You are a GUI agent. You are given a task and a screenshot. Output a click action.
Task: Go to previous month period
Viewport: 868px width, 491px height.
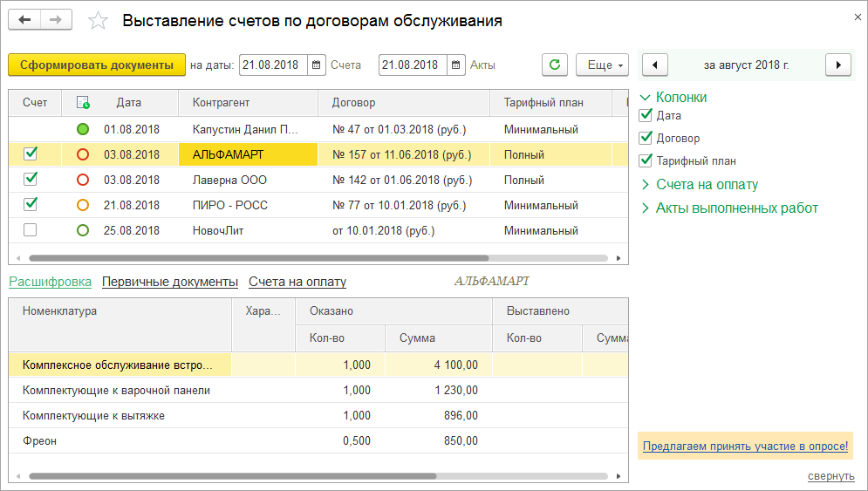point(655,65)
